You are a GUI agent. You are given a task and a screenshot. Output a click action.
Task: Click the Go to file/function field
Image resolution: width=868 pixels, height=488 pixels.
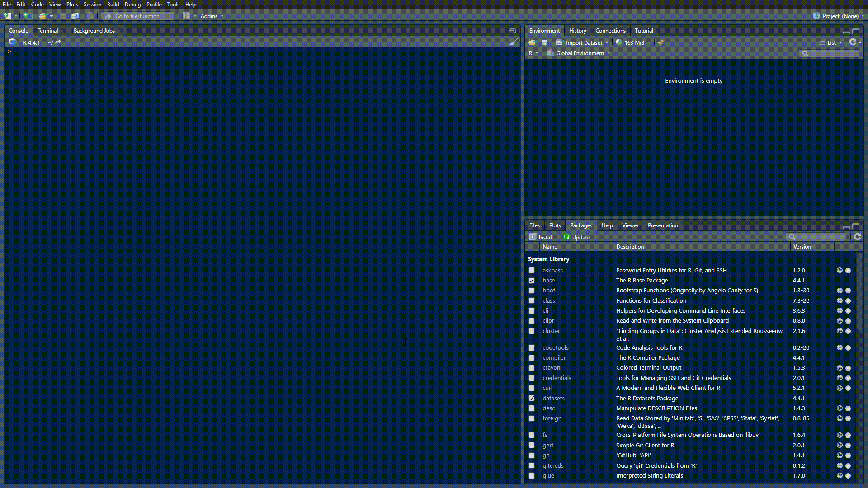coord(138,16)
